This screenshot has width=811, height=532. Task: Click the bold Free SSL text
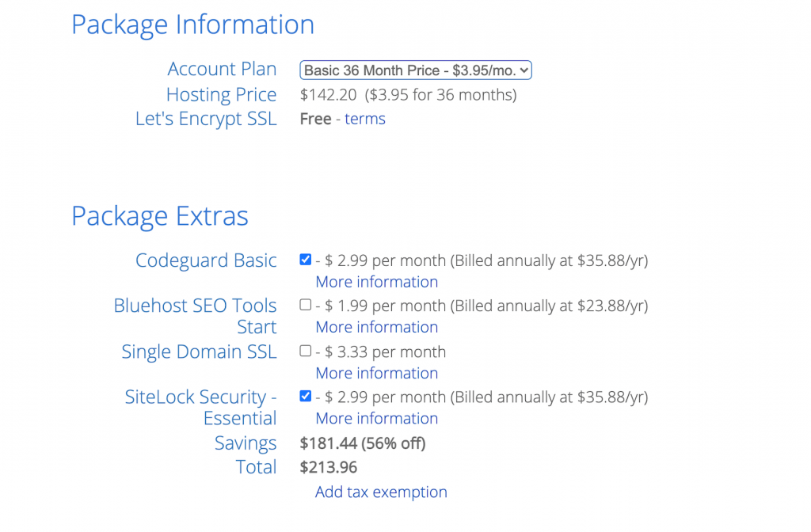315,119
